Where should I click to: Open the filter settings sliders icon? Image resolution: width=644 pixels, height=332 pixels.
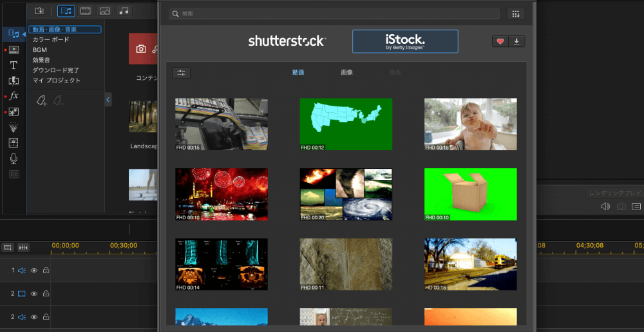point(181,73)
